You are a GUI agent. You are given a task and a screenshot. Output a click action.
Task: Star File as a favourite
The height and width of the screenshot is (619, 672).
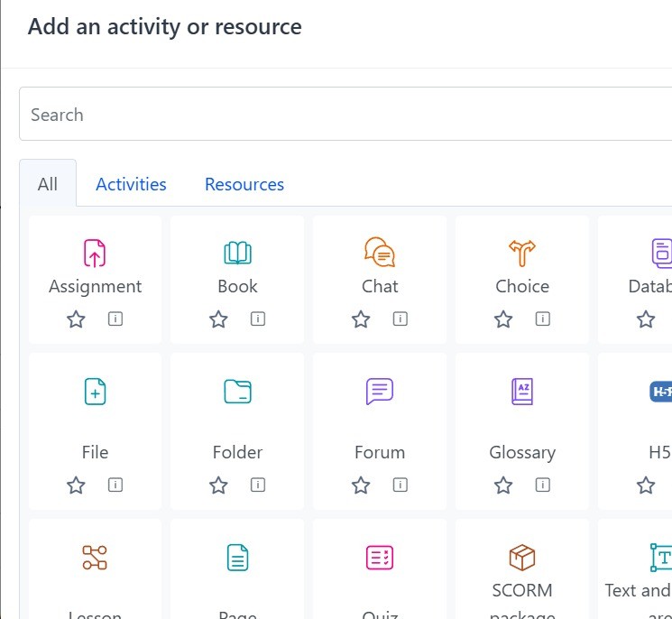pyautogui.click(x=76, y=485)
